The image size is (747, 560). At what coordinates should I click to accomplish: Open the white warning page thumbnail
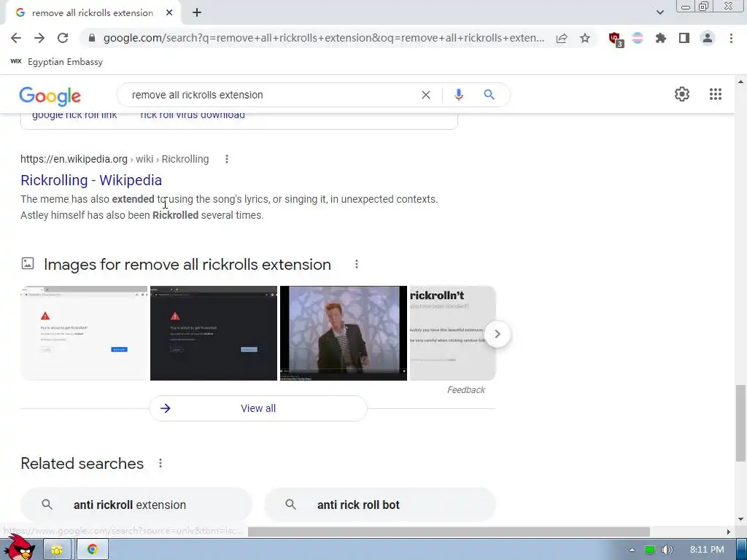click(84, 332)
